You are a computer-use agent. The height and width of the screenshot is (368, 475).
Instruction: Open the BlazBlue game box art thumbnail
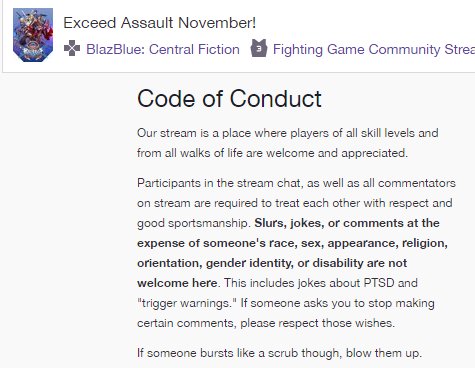point(33,35)
